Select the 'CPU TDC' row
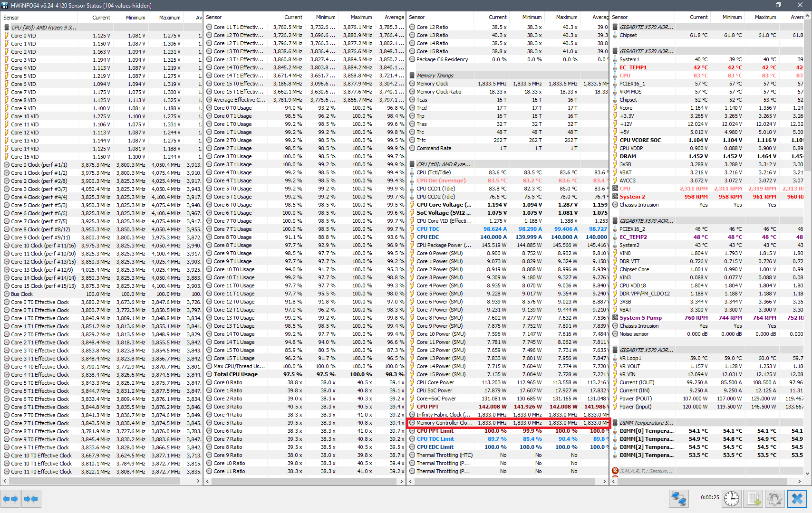 pos(508,229)
